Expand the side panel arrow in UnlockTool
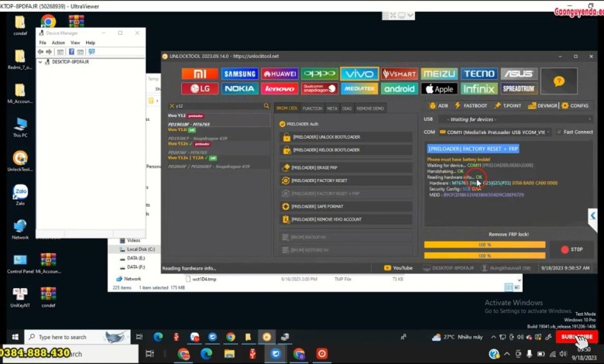The width and height of the screenshot is (604, 364). [593, 216]
